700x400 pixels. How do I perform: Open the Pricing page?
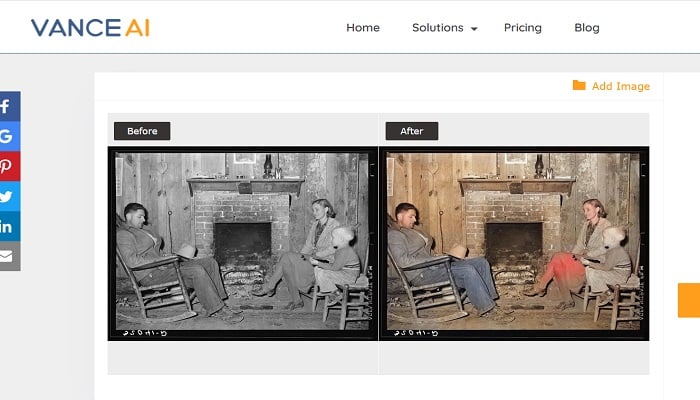click(x=522, y=28)
